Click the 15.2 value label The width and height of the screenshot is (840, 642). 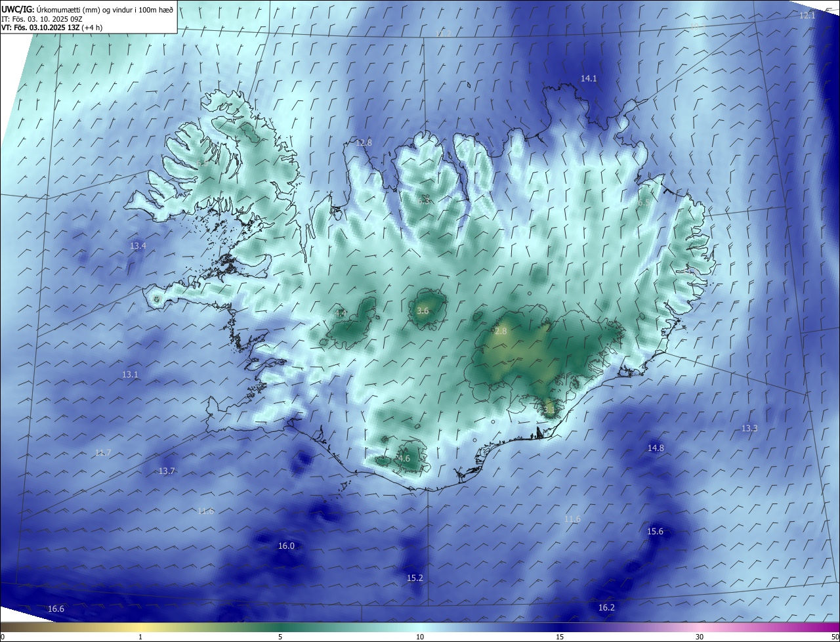tap(415, 578)
